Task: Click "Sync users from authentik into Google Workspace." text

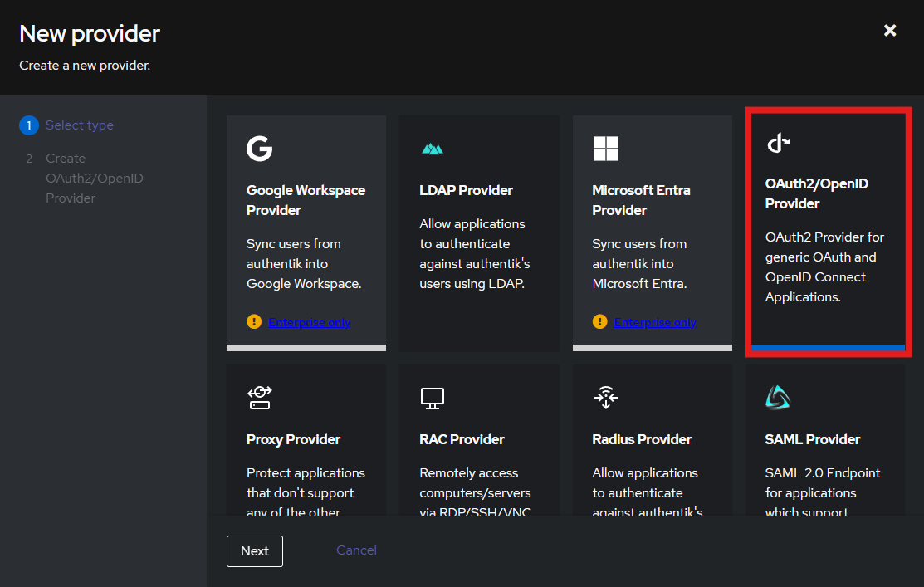Action: (x=304, y=264)
